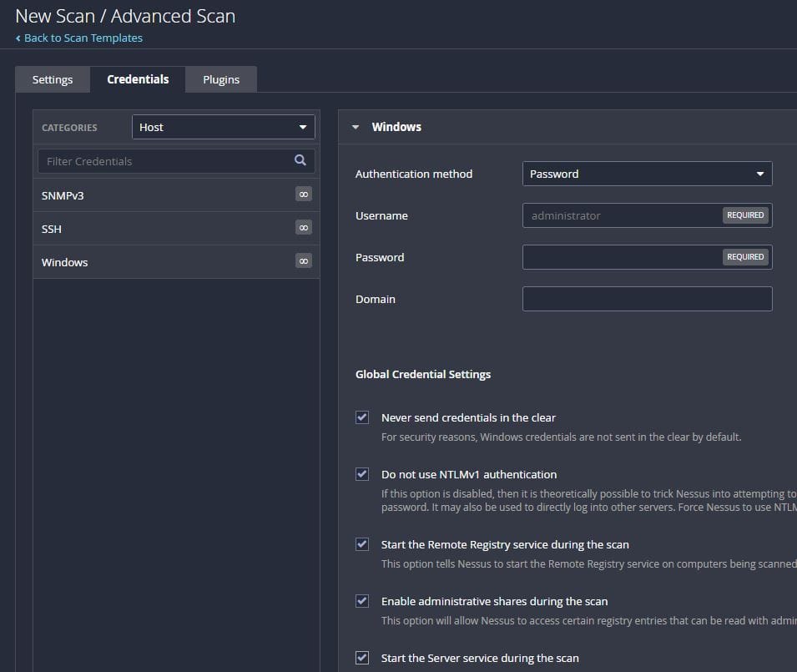Viewport: 797px width, 672px height.
Task: Click the Username field label
Action: click(381, 215)
